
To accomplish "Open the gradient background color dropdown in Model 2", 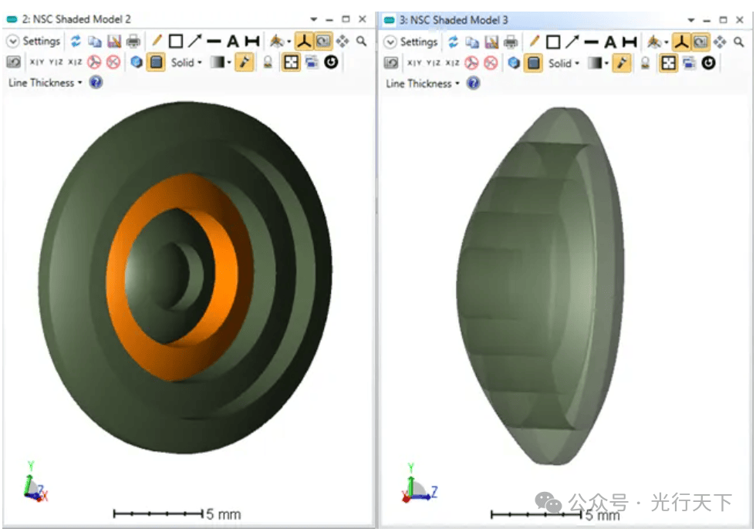I will [221, 63].
